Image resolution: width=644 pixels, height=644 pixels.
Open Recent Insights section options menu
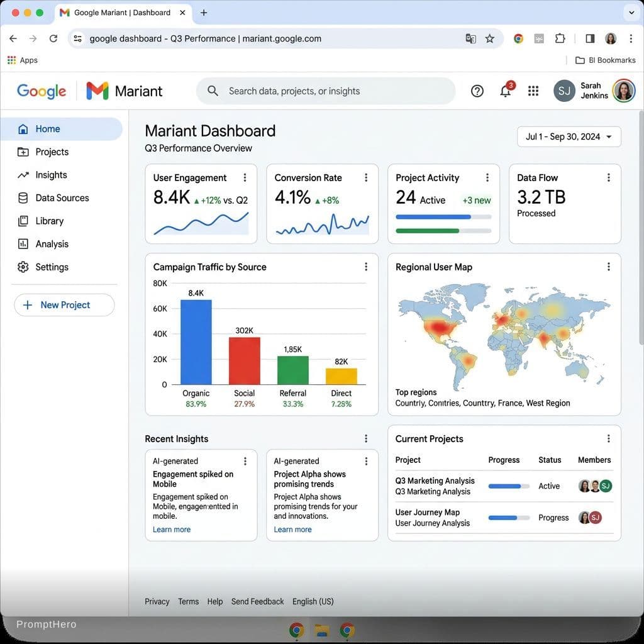[366, 438]
